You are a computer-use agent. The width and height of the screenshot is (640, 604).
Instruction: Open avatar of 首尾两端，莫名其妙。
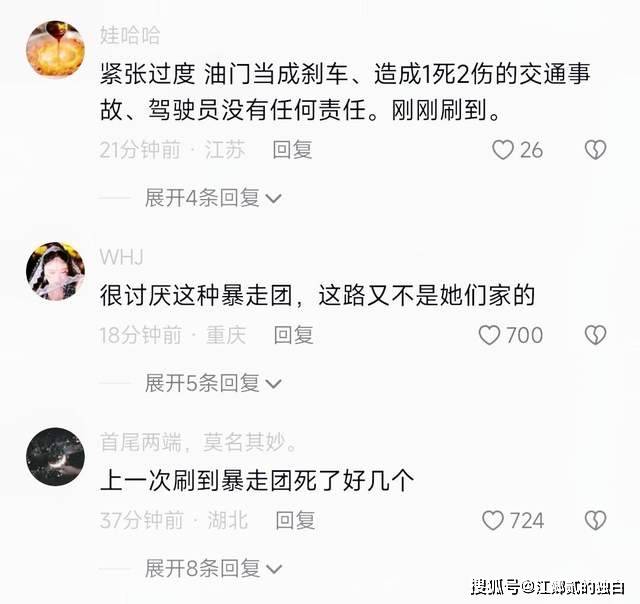pyautogui.click(x=56, y=457)
